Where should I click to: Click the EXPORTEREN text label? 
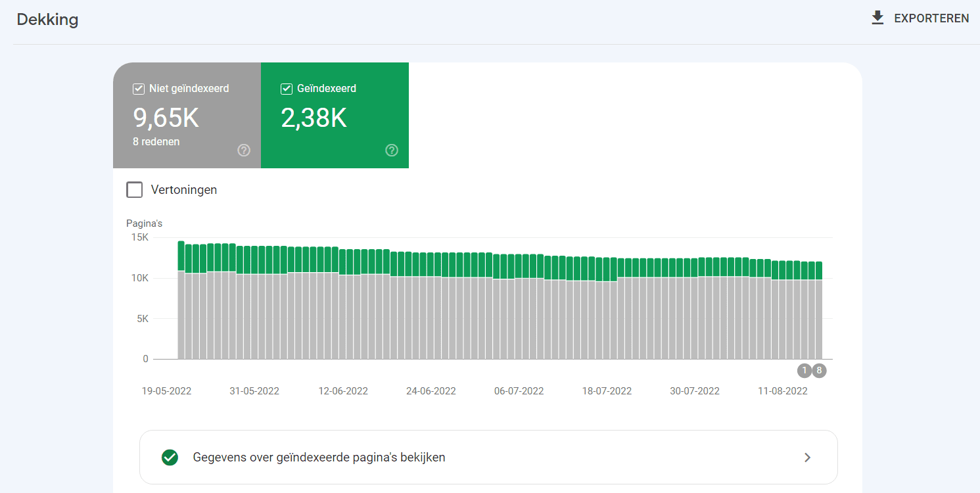click(931, 18)
